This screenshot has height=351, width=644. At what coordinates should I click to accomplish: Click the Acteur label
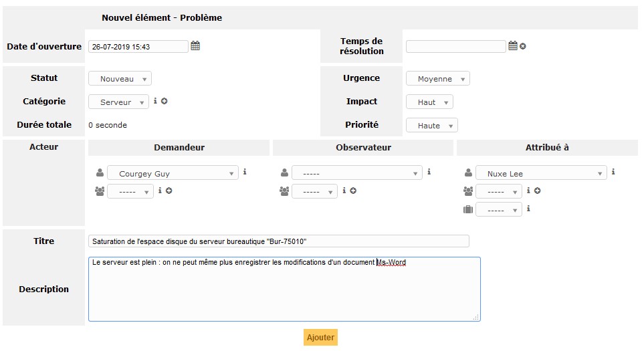[43, 146]
